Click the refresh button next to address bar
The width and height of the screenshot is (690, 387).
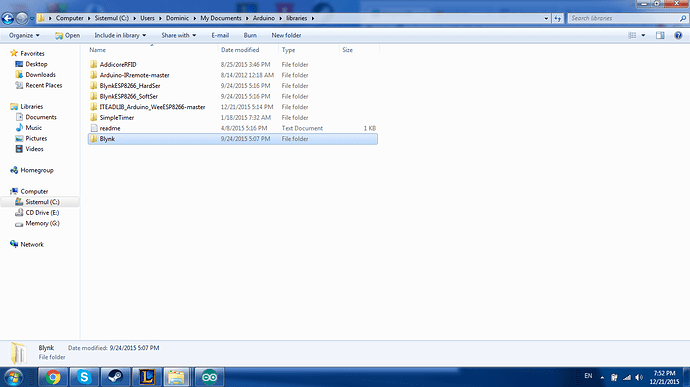tap(558, 18)
